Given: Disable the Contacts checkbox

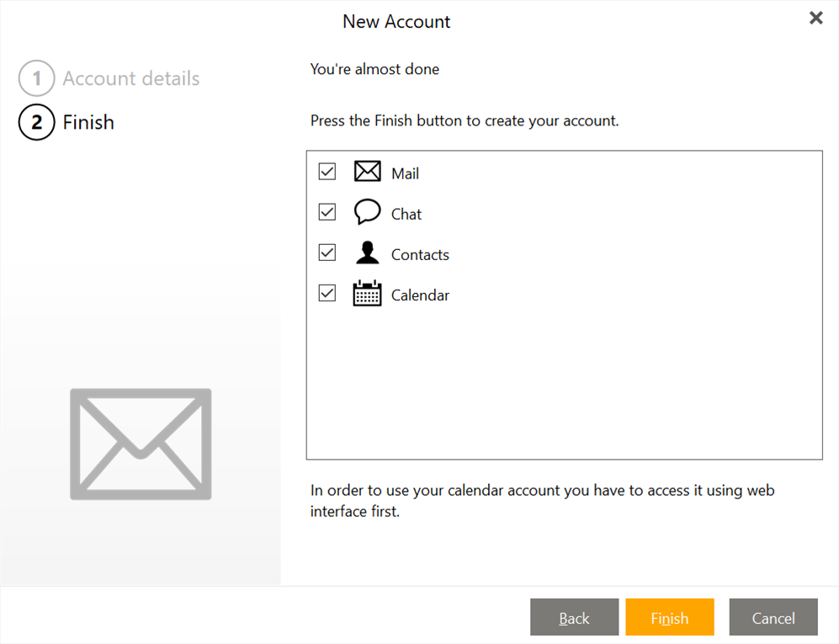Looking at the screenshot, I should point(327,253).
